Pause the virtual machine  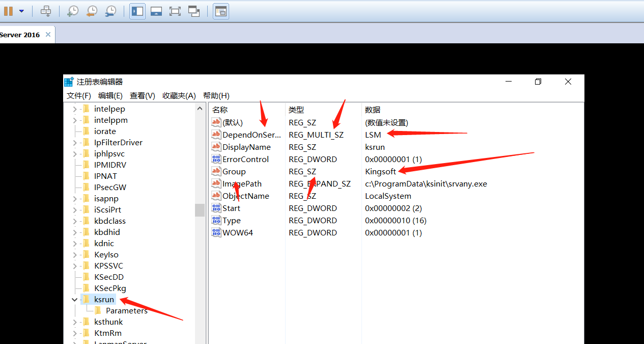tap(8, 11)
